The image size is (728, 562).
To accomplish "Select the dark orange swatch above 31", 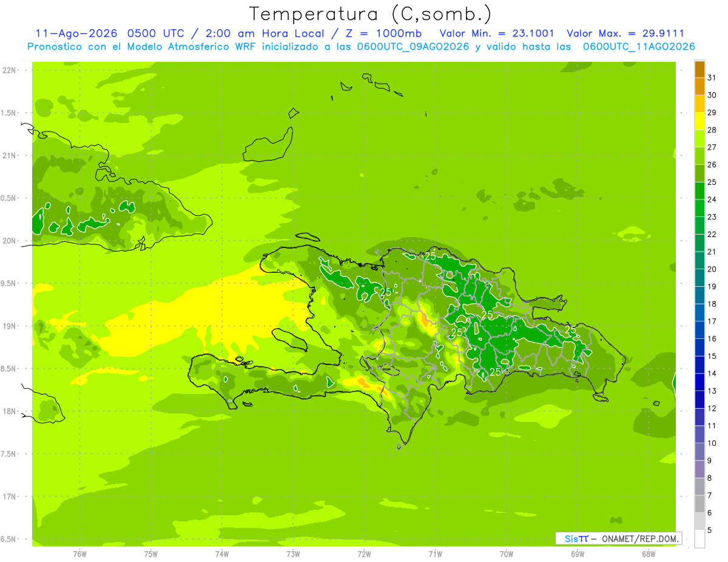I will 699,69.
